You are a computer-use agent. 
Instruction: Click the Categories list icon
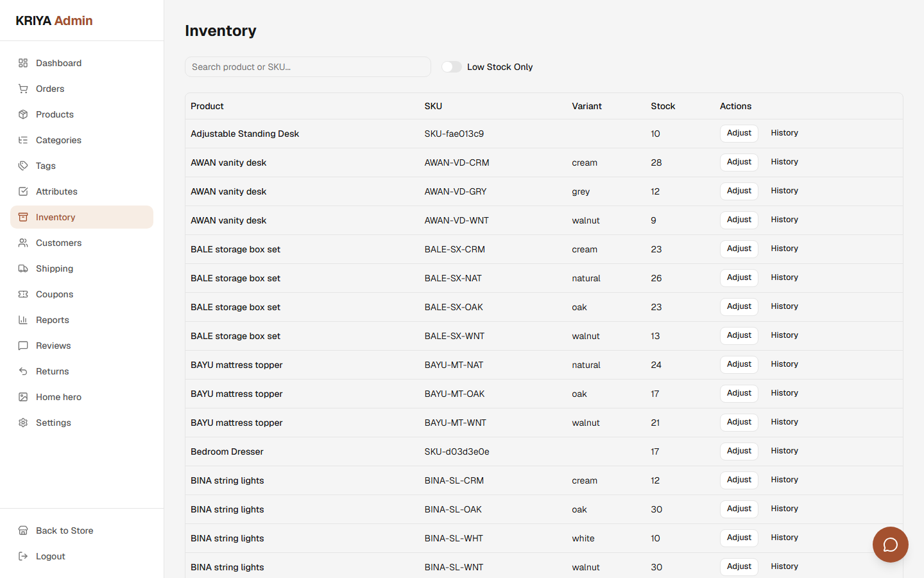pos(23,140)
